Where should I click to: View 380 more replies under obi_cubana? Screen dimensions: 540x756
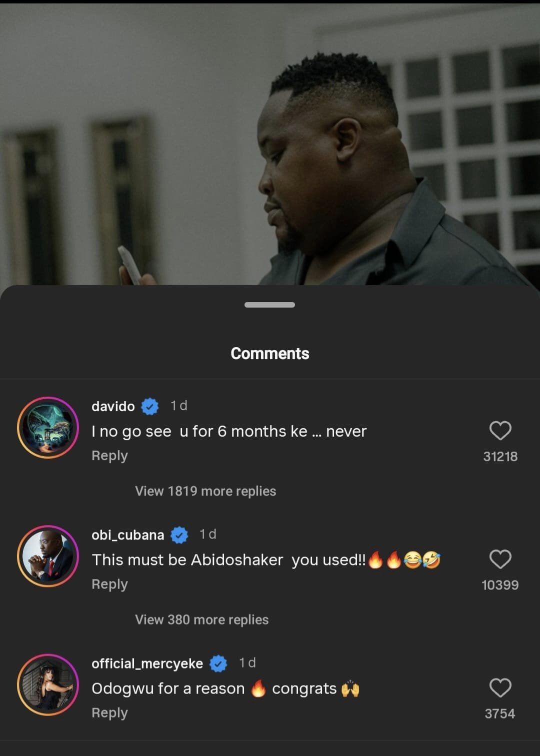pos(201,619)
